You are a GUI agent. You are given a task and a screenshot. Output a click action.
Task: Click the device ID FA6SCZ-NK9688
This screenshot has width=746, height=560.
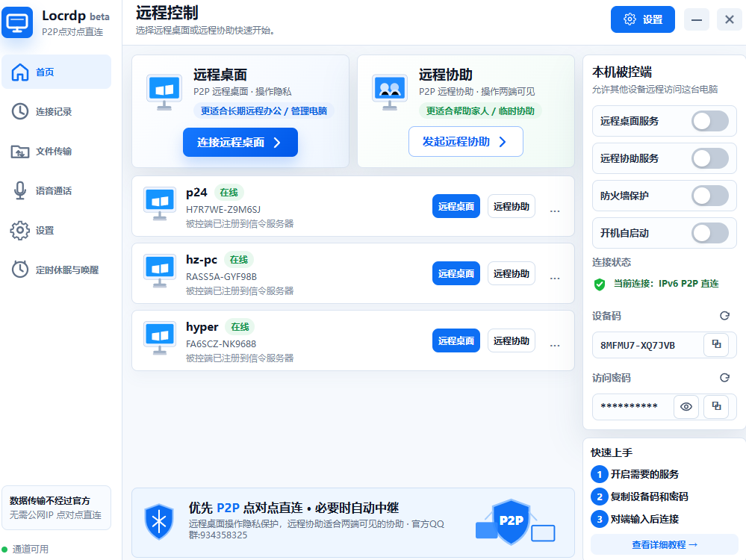pyautogui.click(x=221, y=343)
